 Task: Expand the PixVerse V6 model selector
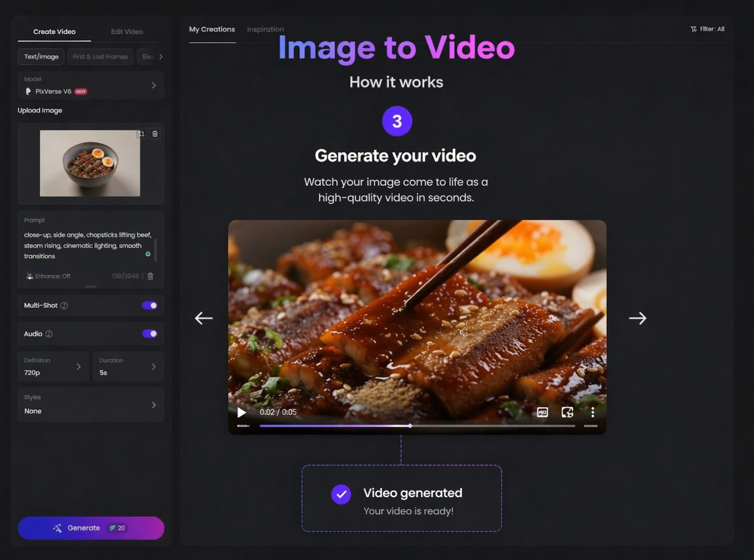tap(90, 85)
